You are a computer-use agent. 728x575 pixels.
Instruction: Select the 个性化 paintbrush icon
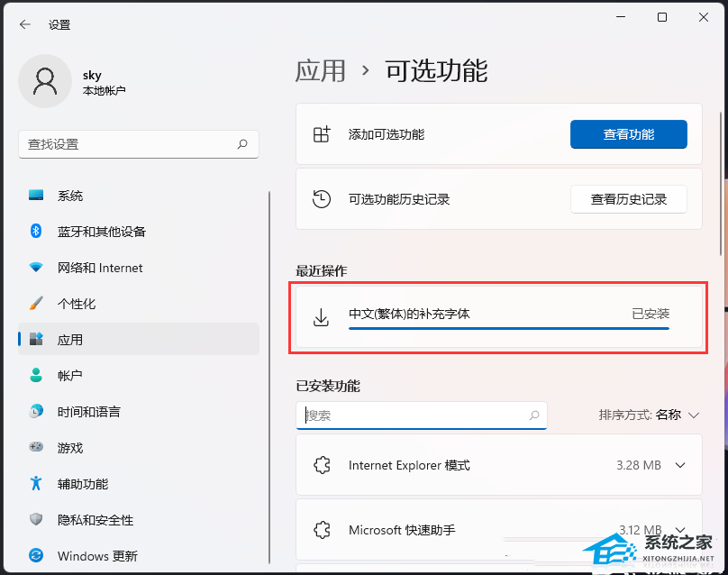pos(36,304)
